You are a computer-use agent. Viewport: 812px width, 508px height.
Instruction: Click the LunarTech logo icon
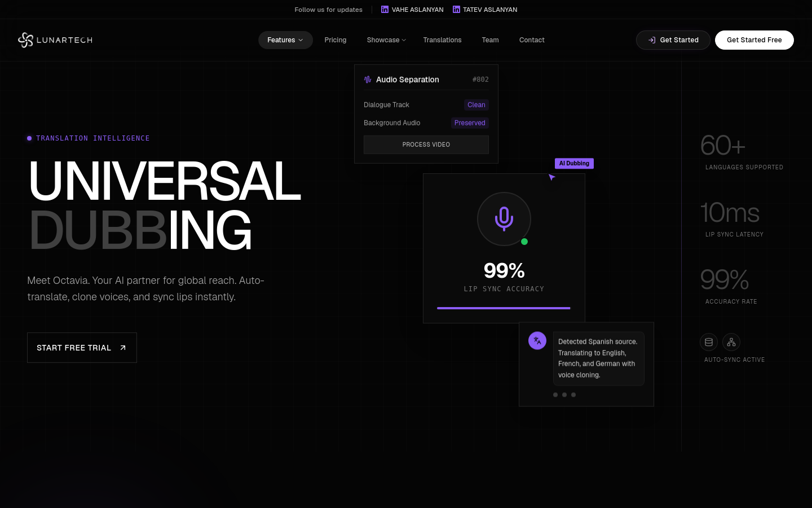click(25, 40)
